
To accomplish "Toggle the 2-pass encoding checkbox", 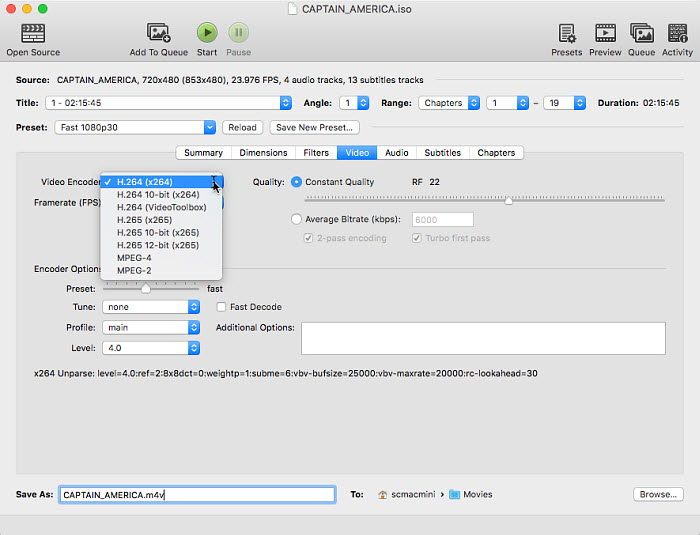I will coord(308,238).
